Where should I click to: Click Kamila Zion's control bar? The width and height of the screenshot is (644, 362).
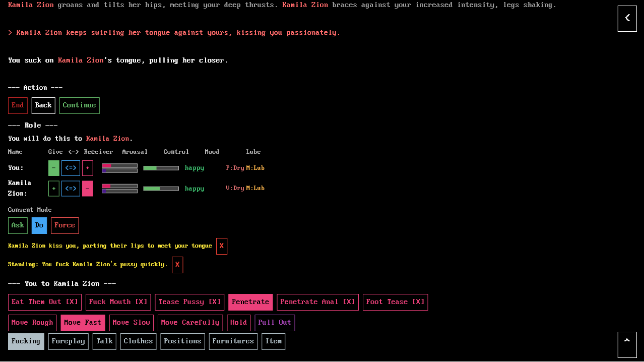161,189
